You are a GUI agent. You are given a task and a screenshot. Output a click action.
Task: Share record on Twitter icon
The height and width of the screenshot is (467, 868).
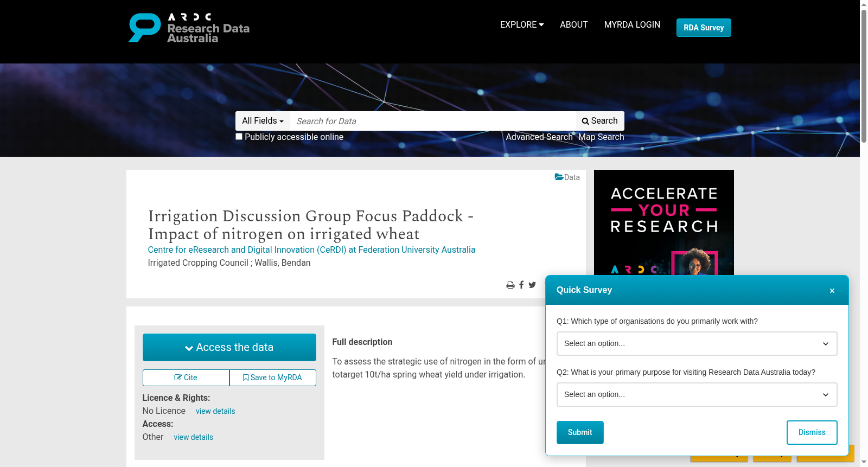[x=532, y=285]
